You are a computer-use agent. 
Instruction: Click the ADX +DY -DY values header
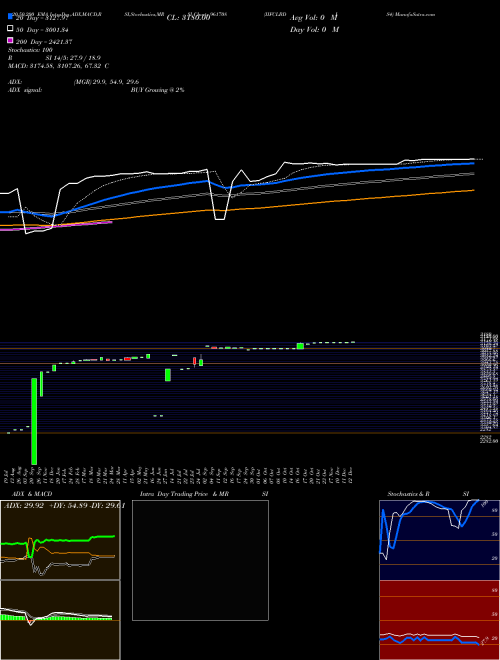pyautogui.click(x=64, y=506)
